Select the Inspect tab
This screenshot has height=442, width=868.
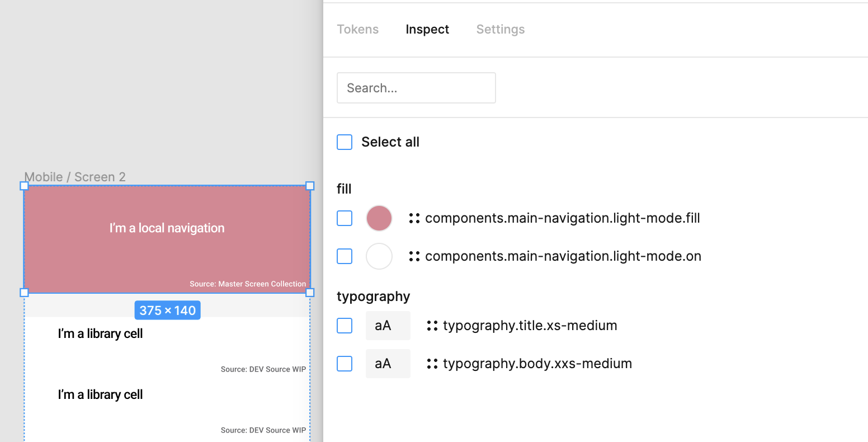coord(427,29)
